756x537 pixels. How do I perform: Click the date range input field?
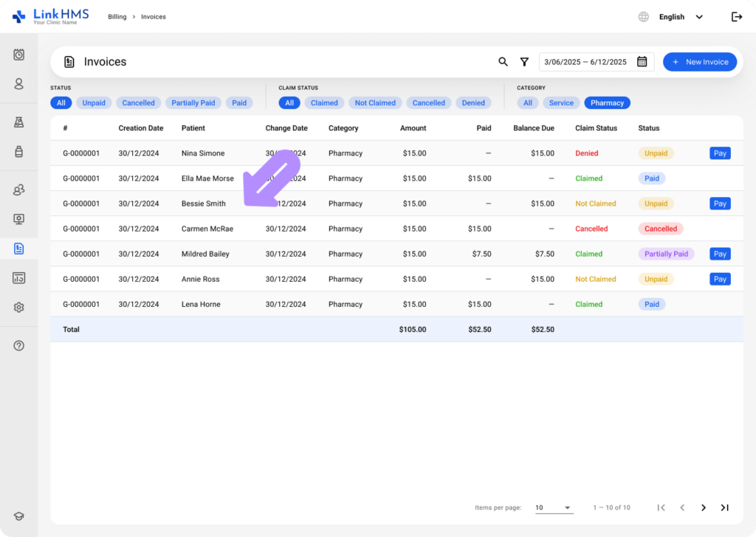(597, 62)
